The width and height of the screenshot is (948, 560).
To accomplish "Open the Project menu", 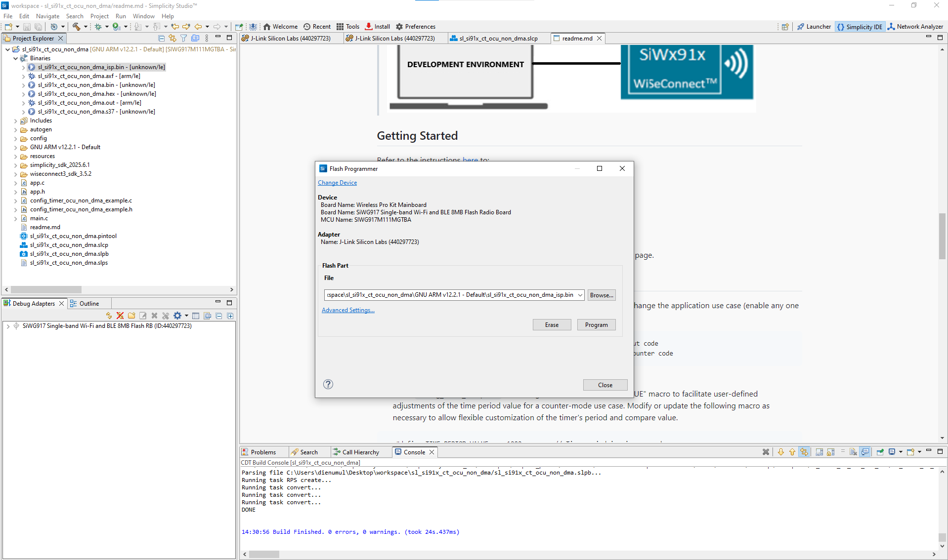I will point(99,16).
